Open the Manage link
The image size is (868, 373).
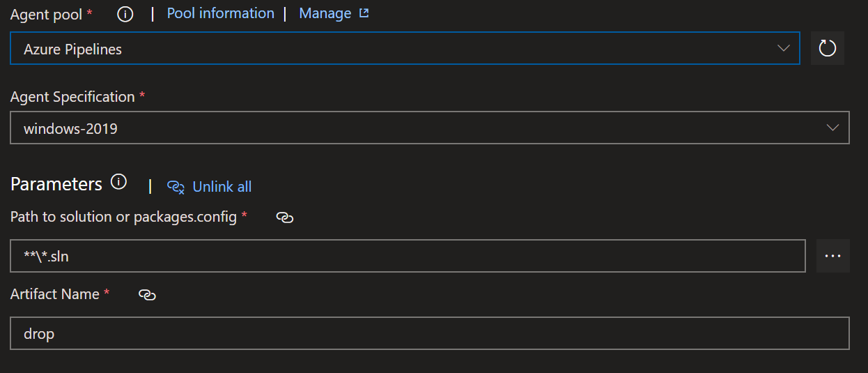325,13
